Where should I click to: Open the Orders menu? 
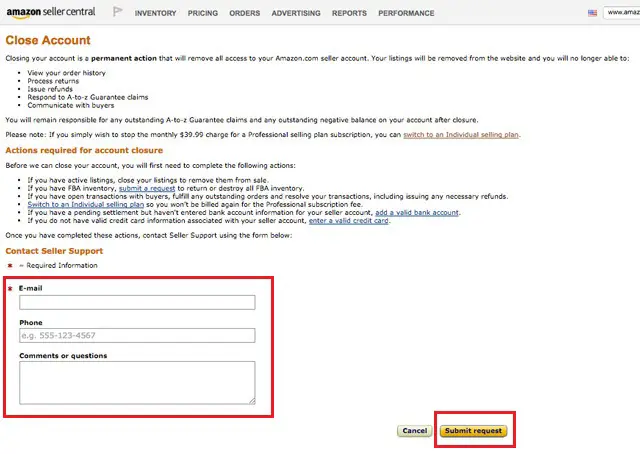(244, 13)
